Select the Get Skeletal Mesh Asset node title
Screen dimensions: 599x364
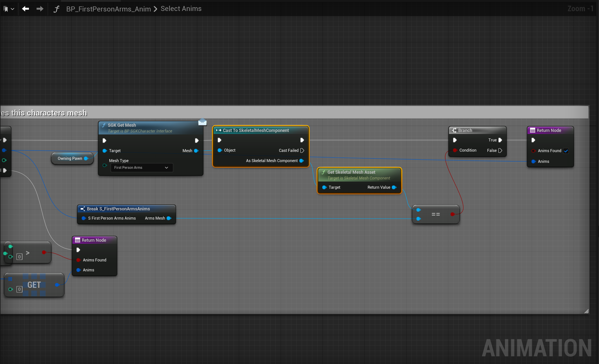351,172
